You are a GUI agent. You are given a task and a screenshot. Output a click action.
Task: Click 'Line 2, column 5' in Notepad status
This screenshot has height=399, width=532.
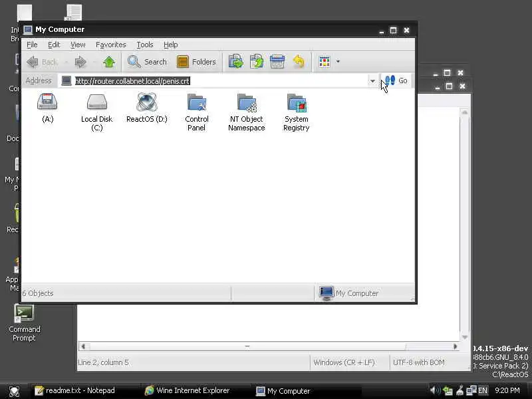[x=103, y=362]
